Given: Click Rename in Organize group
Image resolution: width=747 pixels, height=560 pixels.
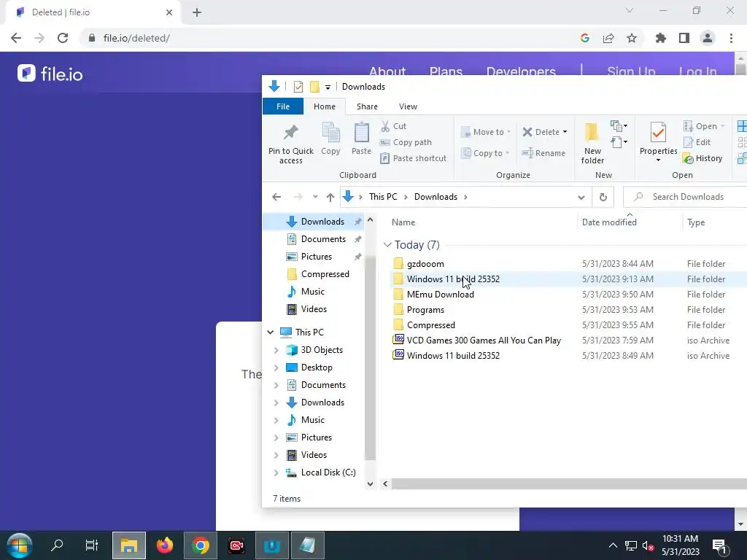Looking at the screenshot, I should [x=543, y=153].
